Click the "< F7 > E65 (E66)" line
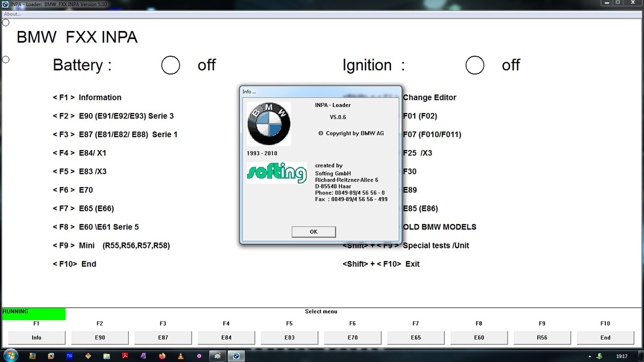The image size is (644, 362). (x=83, y=209)
